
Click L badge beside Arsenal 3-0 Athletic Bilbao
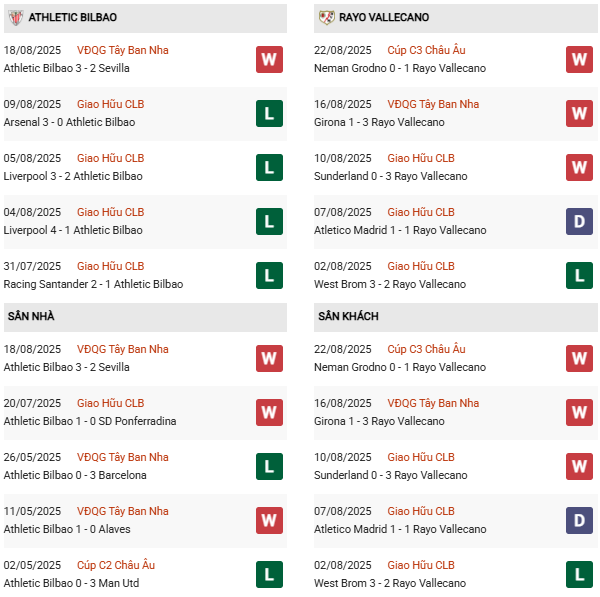(269, 113)
